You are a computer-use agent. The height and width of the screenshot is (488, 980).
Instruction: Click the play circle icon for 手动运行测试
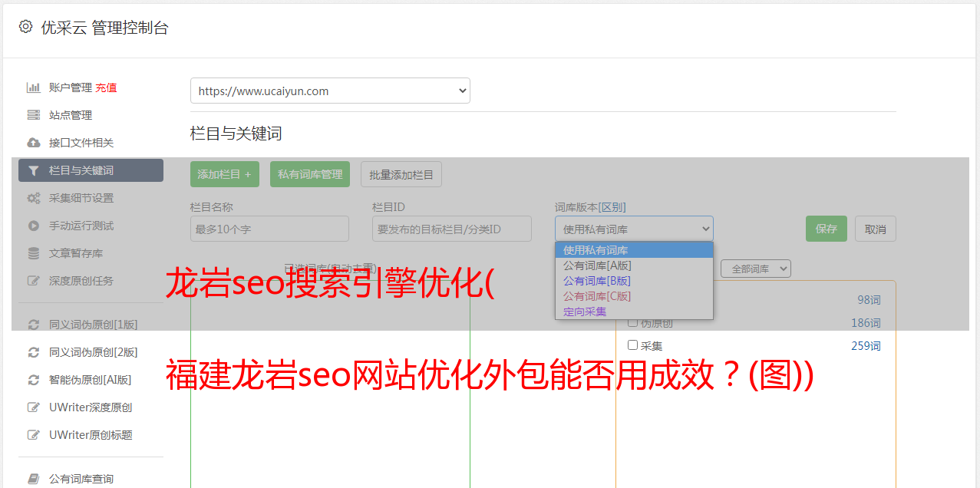(33, 226)
